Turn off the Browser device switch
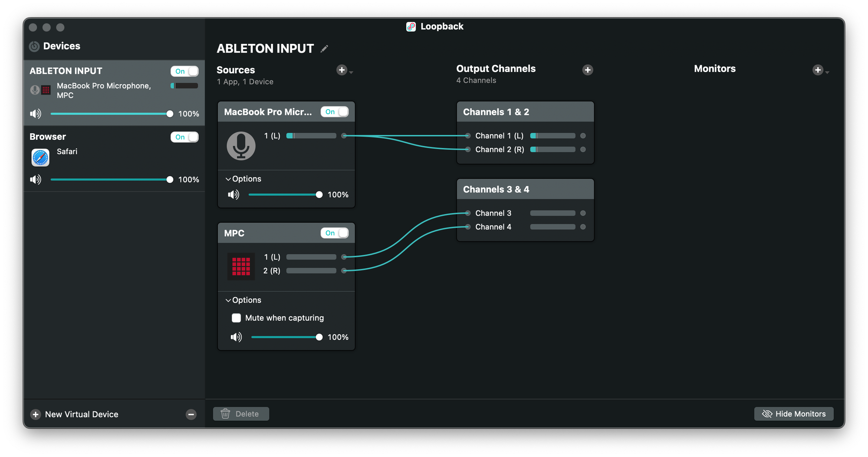The height and width of the screenshot is (457, 868). (184, 137)
